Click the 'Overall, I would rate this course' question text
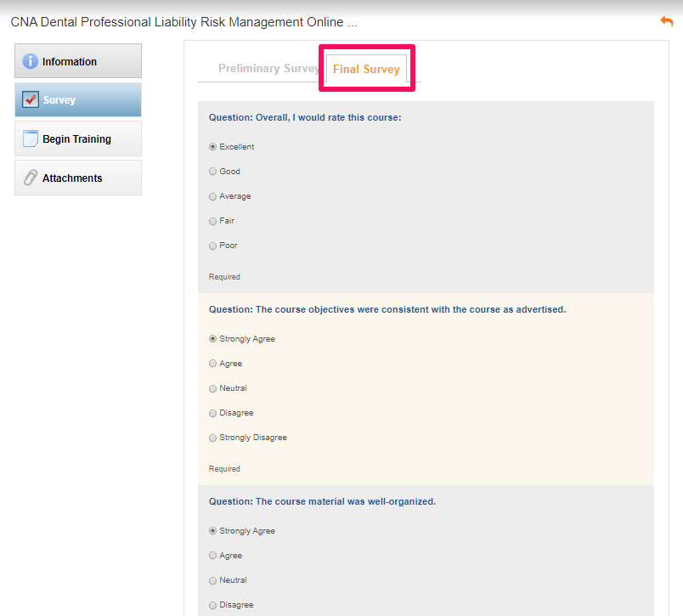 tap(305, 117)
